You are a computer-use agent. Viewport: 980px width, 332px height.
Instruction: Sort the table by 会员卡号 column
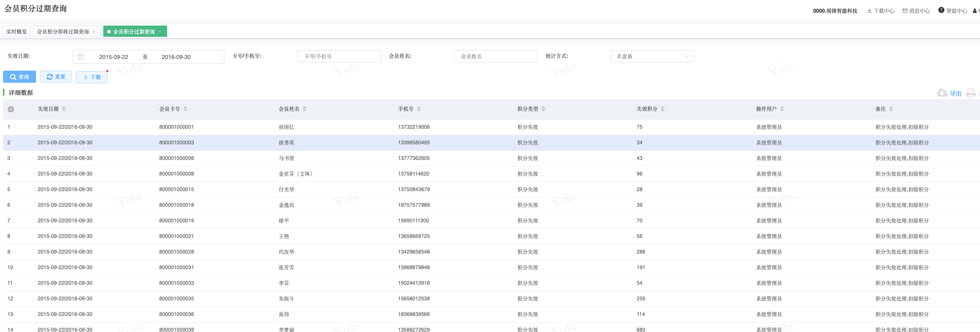point(185,109)
